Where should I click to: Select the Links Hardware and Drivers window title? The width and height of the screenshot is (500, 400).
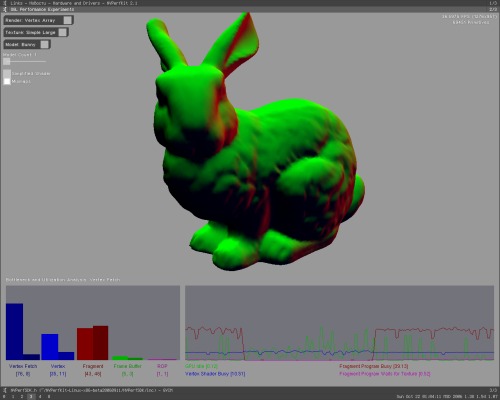(74, 3)
